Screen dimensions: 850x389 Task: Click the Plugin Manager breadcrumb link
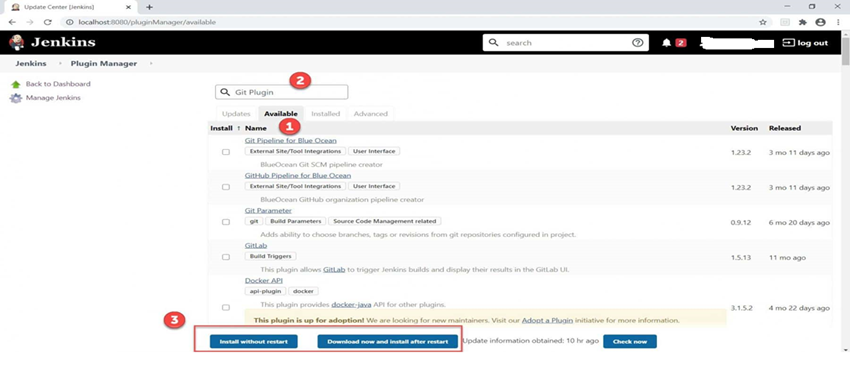click(104, 63)
